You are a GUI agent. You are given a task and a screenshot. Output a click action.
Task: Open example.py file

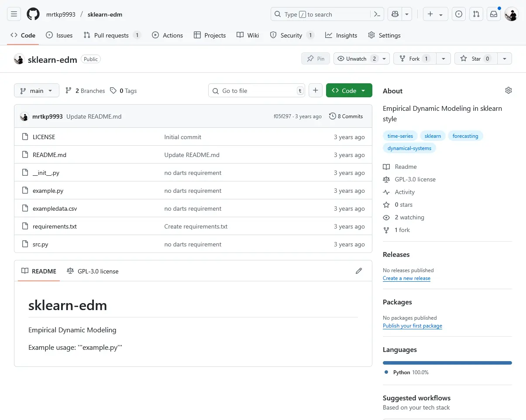[48, 191]
